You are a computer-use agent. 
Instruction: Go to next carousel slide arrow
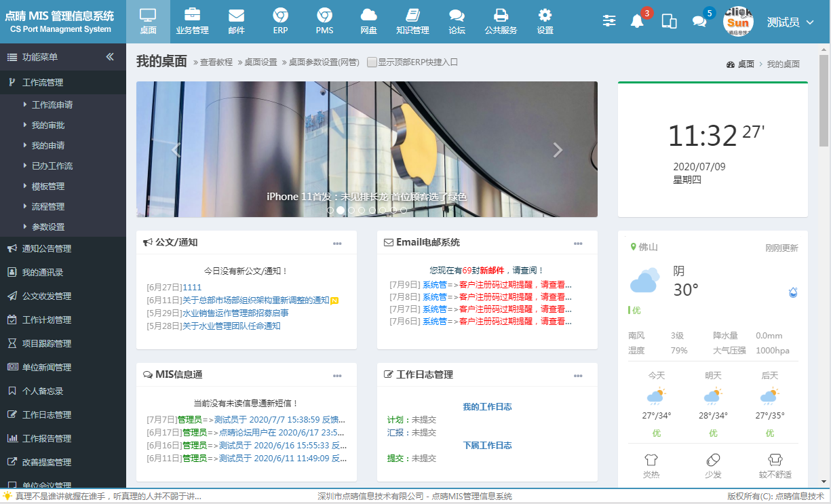[x=558, y=150]
